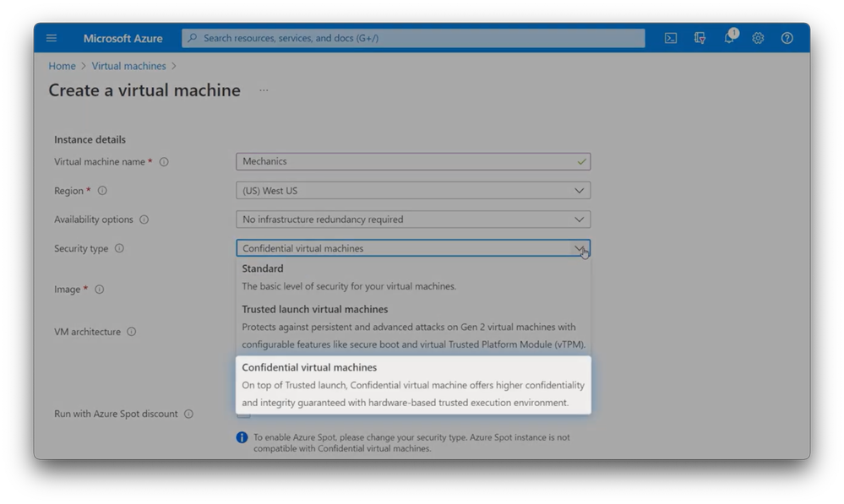
Task: Select Trusted launch virtual machines option
Action: click(x=413, y=327)
